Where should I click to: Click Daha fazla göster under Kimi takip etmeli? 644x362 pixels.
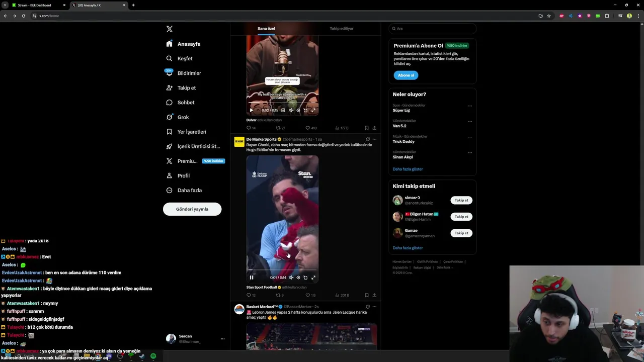click(408, 248)
